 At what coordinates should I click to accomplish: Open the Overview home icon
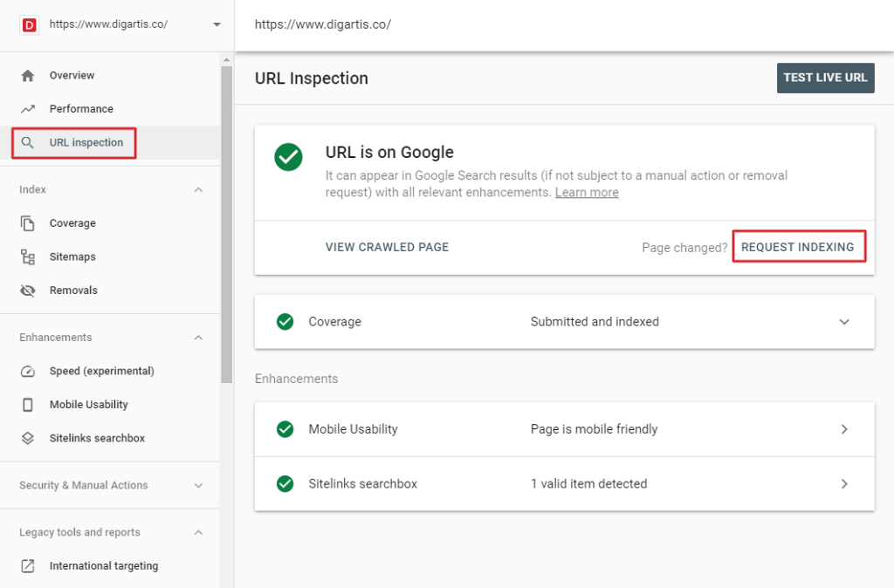[x=27, y=75]
